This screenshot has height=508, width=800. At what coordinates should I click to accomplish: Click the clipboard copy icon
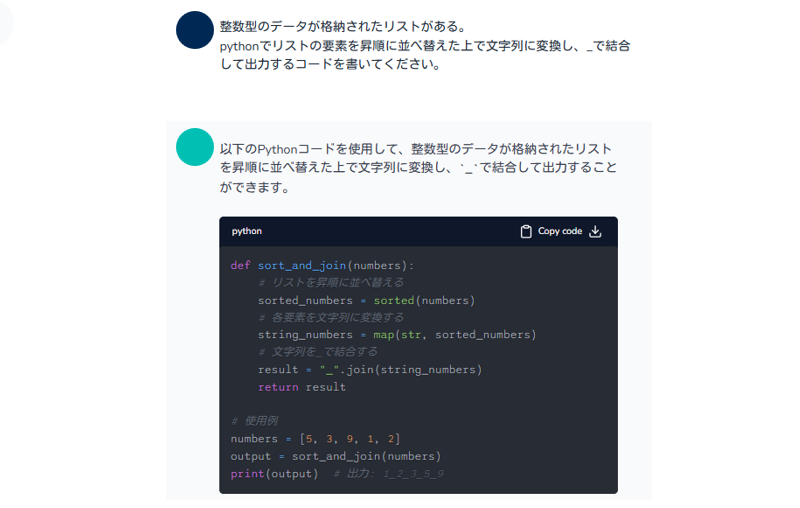pos(526,232)
